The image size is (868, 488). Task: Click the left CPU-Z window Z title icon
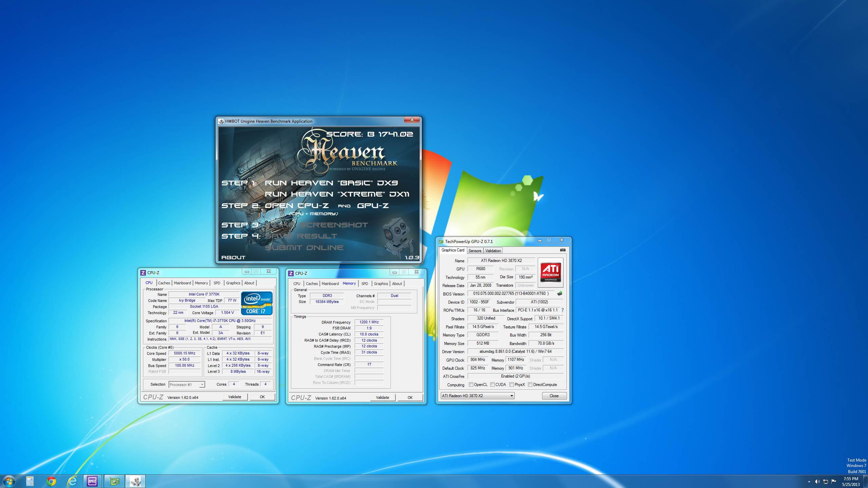pyautogui.click(x=143, y=272)
